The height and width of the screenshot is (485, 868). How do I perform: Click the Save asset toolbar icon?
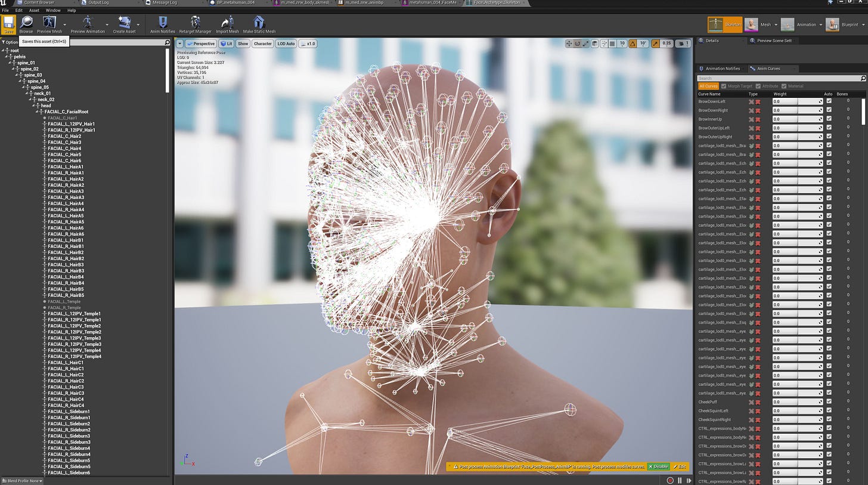coord(8,24)
